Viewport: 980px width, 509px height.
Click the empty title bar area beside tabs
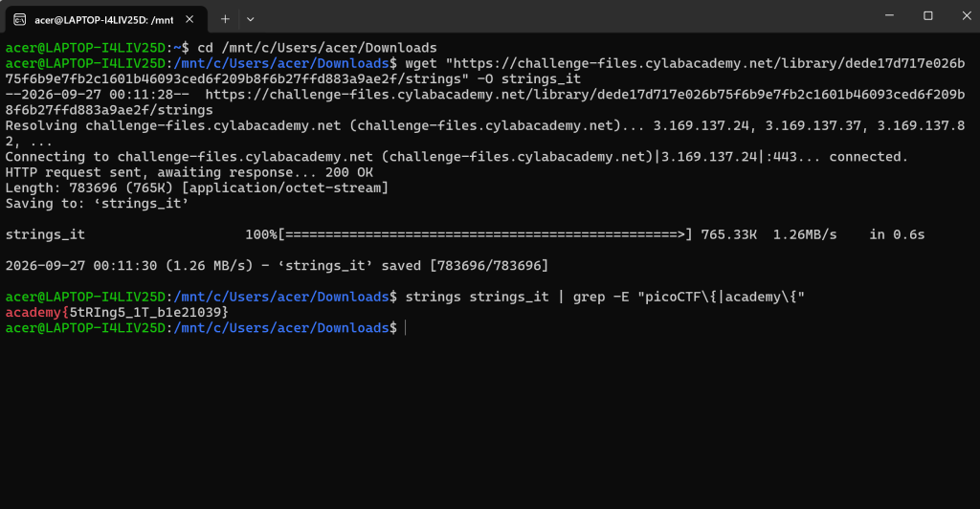click(563, 16)
